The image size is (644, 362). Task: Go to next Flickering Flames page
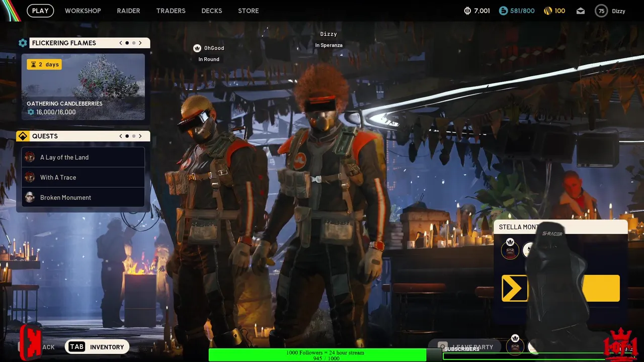tap(140, 43)
